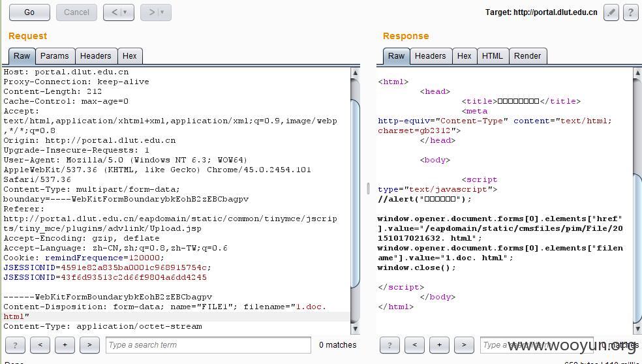Click the Target portal.dlut.edu.cn label
This screenshot has width=642, height=364.
pos(542,12)
